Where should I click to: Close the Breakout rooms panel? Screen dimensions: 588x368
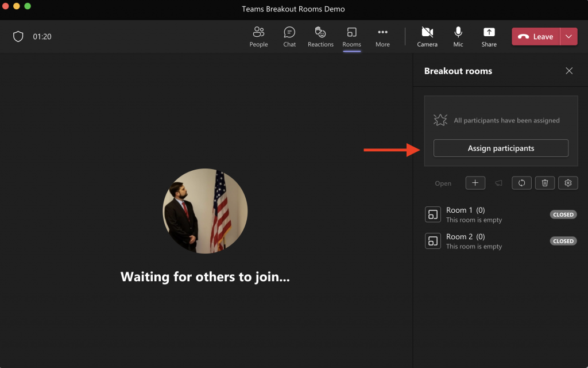569,71
